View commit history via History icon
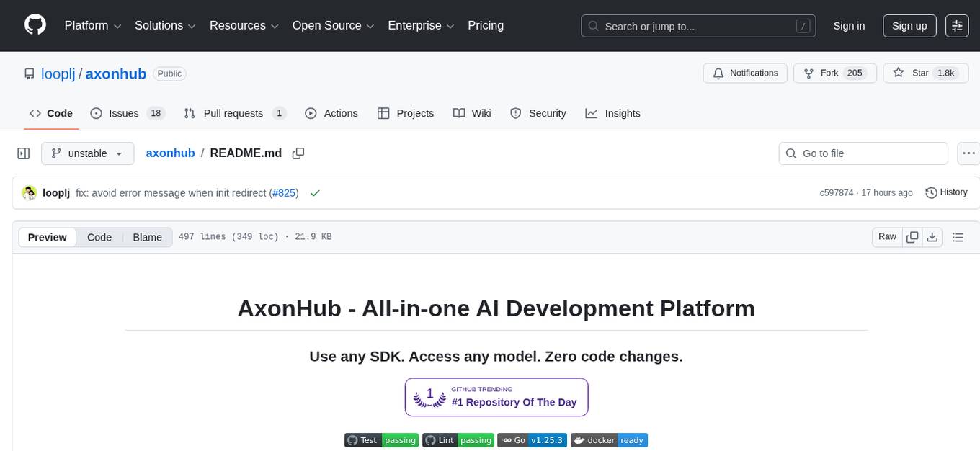 coord(946,192)
